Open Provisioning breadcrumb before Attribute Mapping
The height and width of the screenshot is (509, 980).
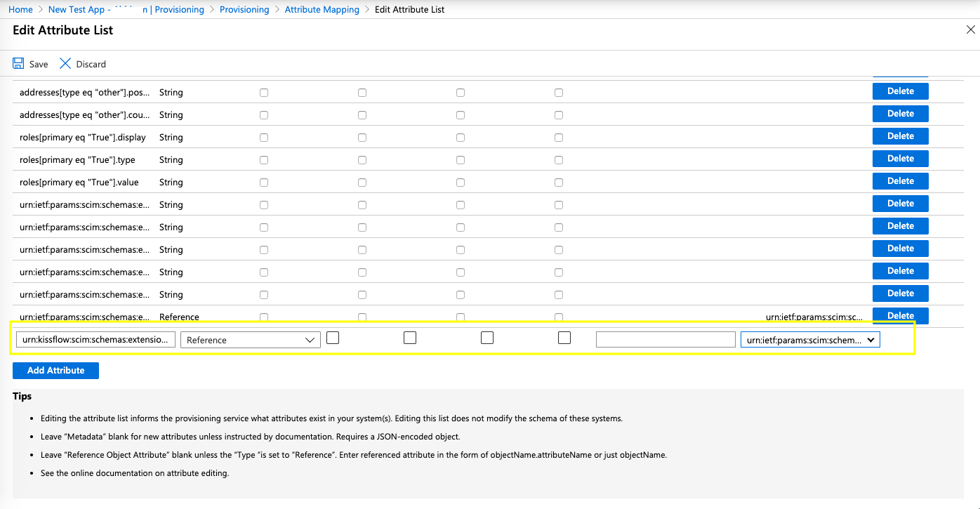[244, 10]
